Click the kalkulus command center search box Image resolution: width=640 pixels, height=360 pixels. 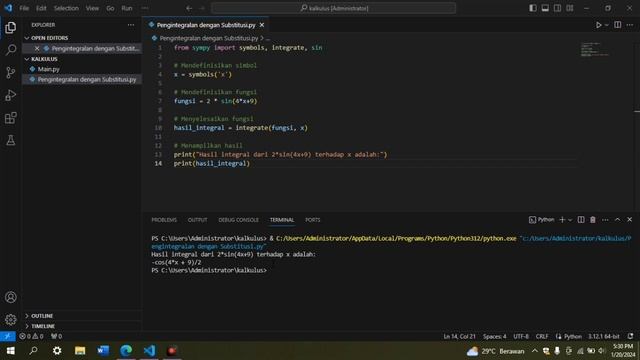coord(333,8)
